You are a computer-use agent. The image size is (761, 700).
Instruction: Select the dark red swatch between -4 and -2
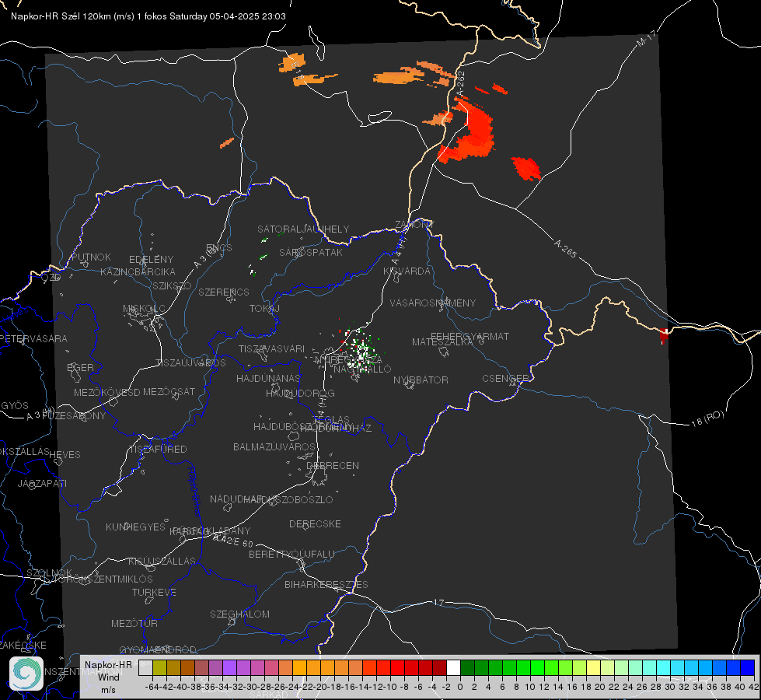pyautogui.click(x=440, y=668)
